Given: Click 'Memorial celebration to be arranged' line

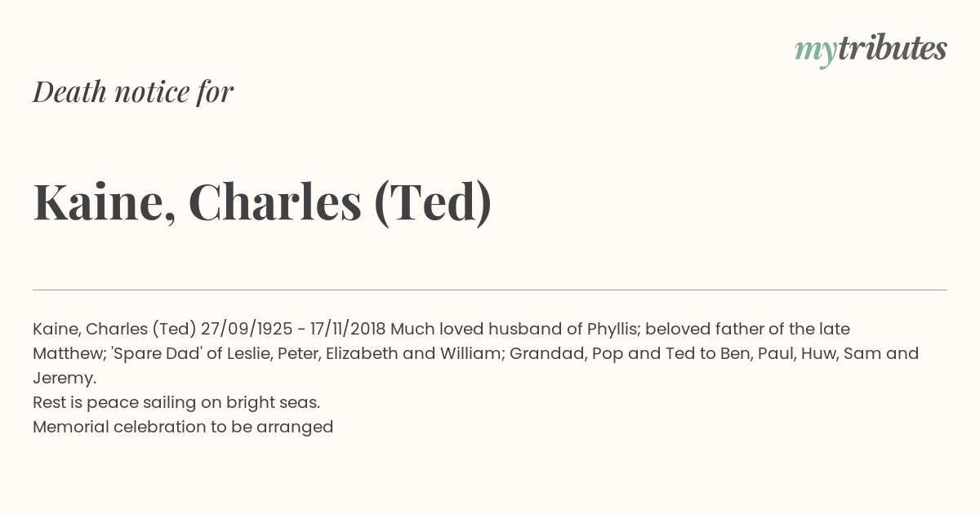Looking at the screenshot, I should pyautogui.click(x=183, y=427).
